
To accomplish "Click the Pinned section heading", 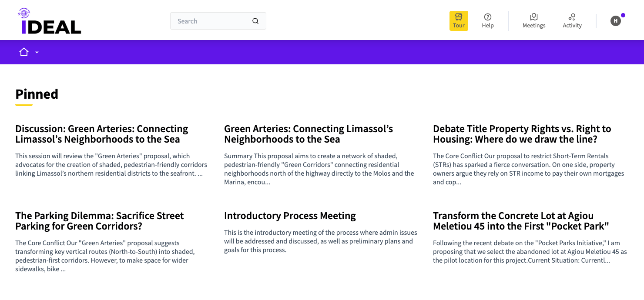I will tap(37, 94).
